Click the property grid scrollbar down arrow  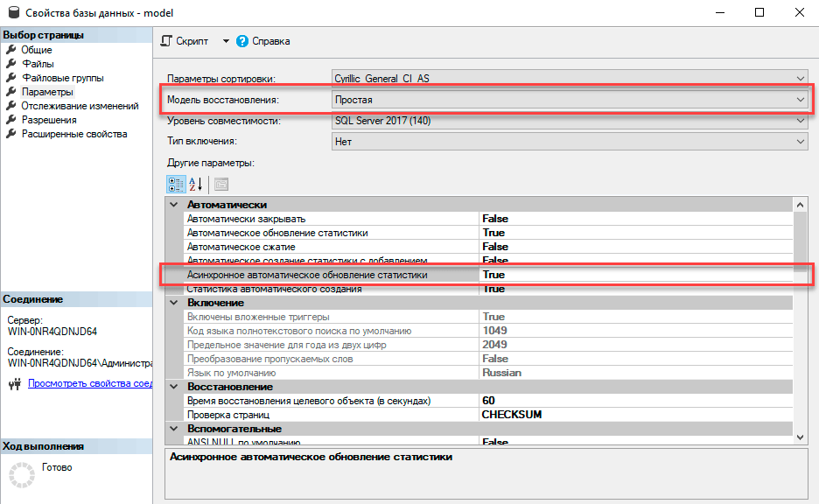[800, 435]
